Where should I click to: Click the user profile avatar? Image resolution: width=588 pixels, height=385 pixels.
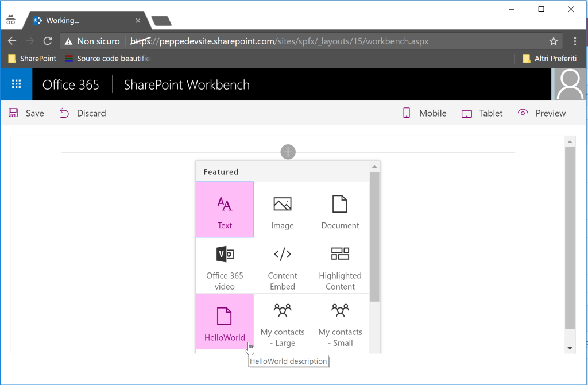point(569,84)
